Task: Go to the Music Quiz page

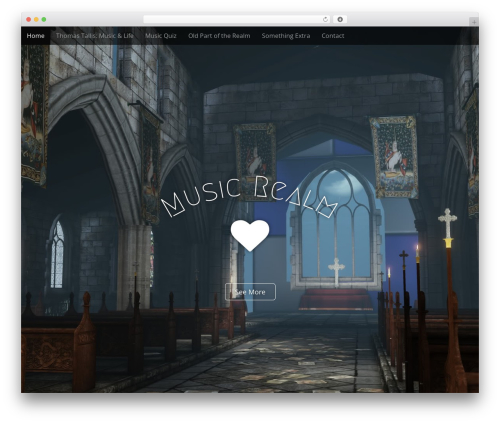Action: tap(161, 36)
